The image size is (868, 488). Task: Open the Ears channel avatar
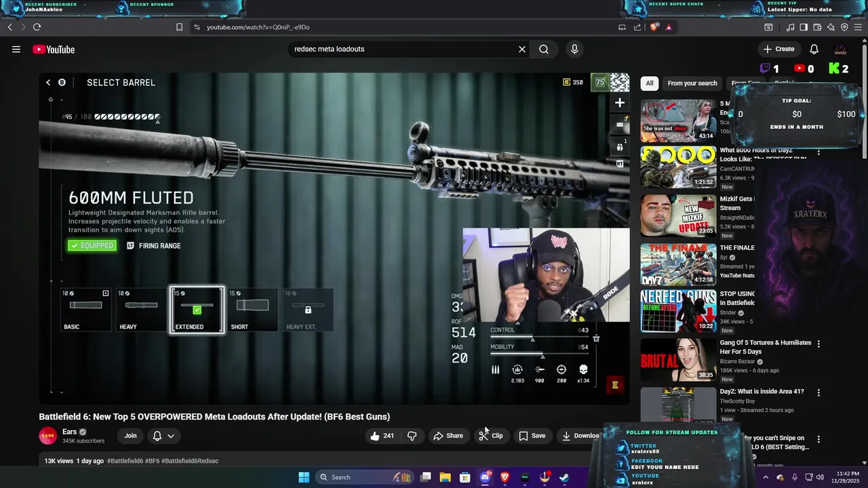coord(48,436)
